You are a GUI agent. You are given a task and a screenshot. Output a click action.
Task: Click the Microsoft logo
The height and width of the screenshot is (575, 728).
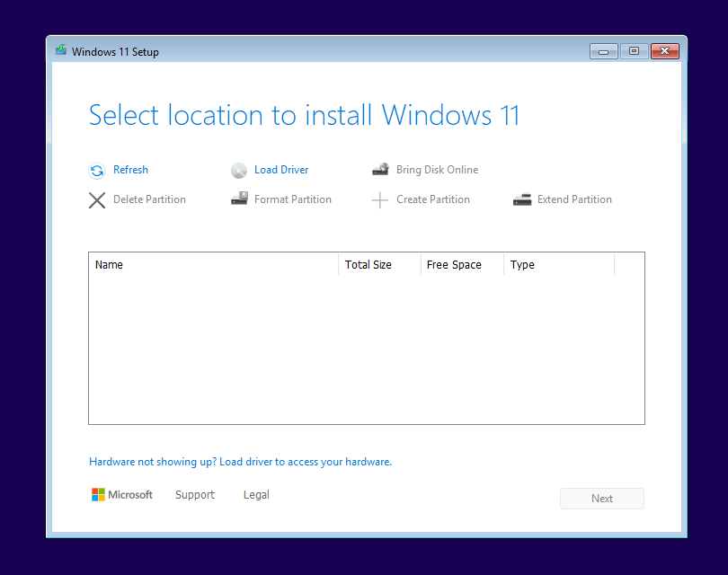[x=122, y=495]
